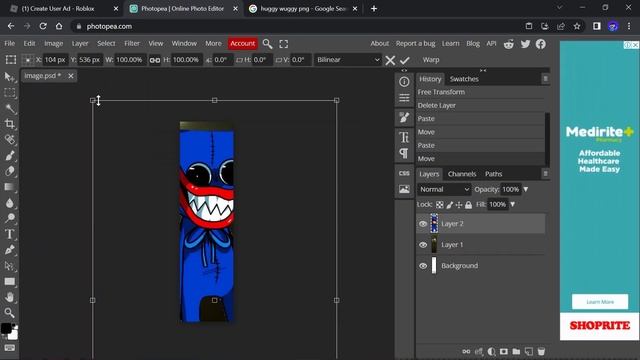Select the Pen tool
640x360 pixels.
(9, 250)
